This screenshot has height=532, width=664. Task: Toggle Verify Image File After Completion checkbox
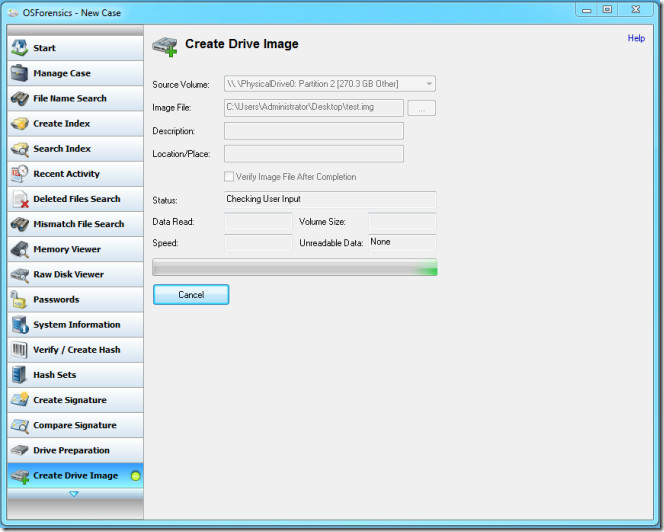(x=229, y=176)
